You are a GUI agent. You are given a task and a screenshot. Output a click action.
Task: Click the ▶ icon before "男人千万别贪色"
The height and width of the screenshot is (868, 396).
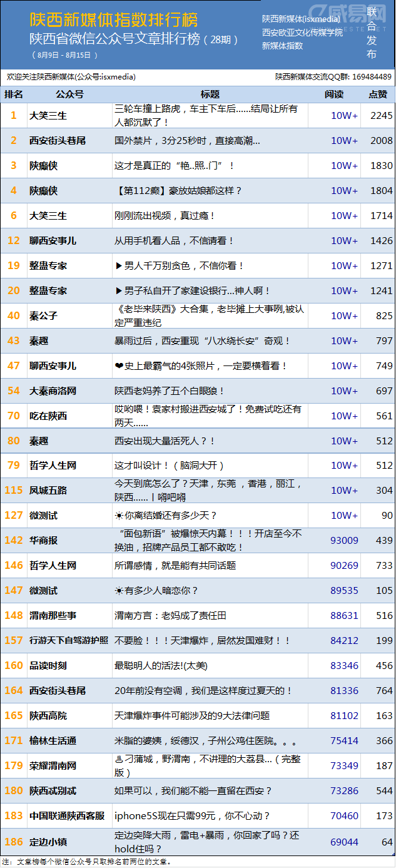tap(119, 266)
